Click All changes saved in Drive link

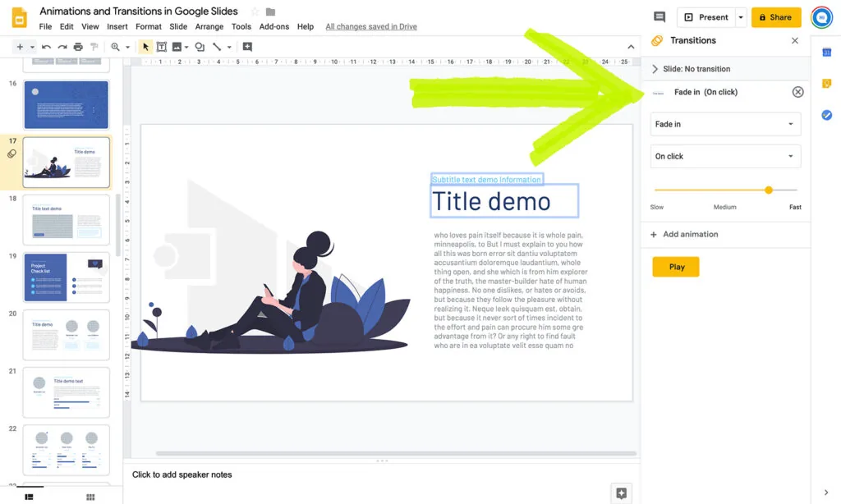click(x=371, y=27)
